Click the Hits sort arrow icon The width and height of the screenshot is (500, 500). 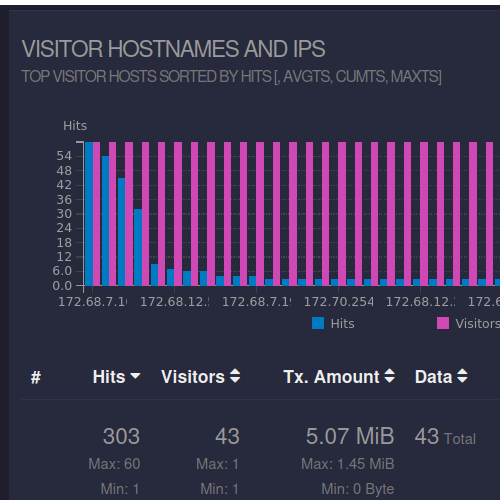[135, 376]
